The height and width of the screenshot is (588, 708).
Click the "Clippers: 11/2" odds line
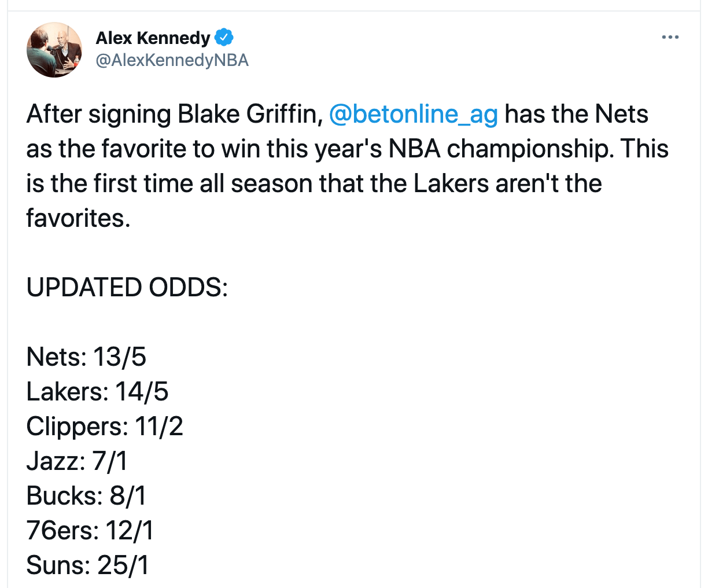click(x=105, y=427)
